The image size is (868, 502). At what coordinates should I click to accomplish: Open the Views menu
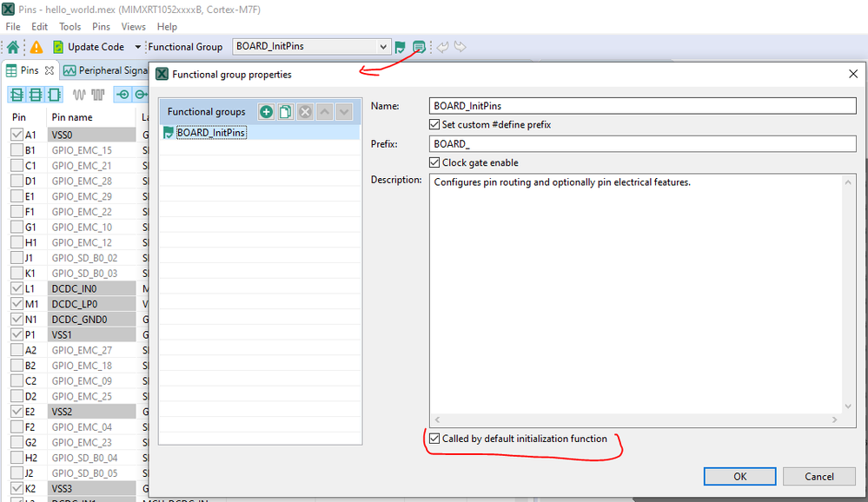(134, 27)
